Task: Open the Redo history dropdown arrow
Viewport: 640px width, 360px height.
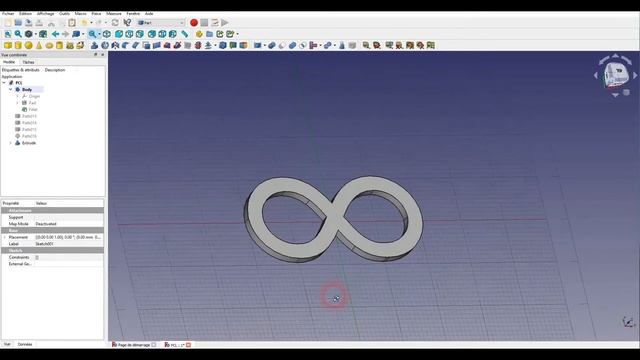Action: (x=105, y=23)
